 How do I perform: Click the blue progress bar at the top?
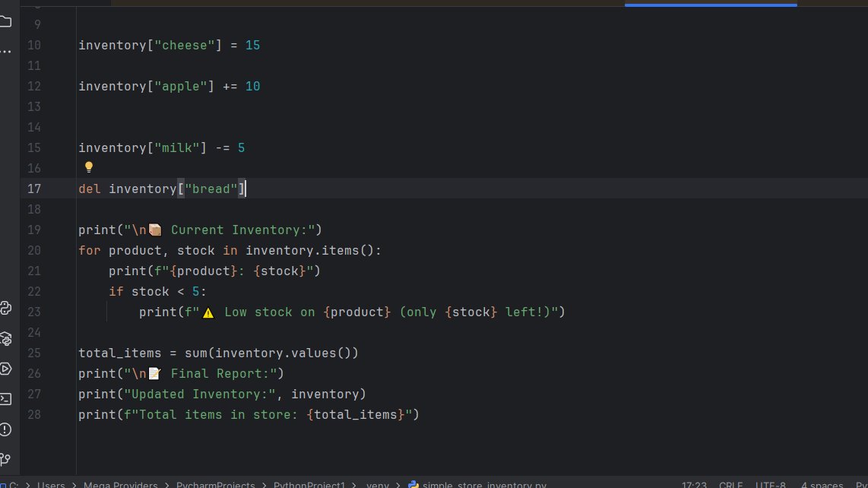pyautogui.click(x=710, y=5)
